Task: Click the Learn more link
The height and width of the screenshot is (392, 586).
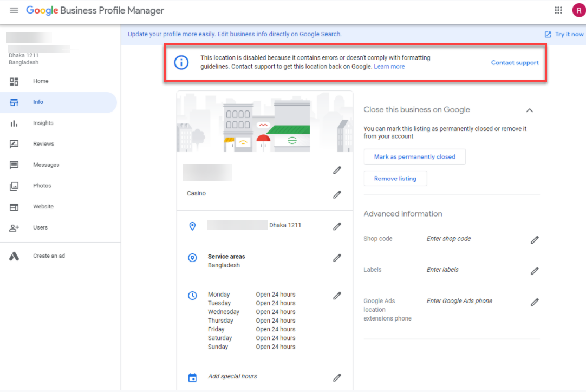Action: (x=389, y=66)
